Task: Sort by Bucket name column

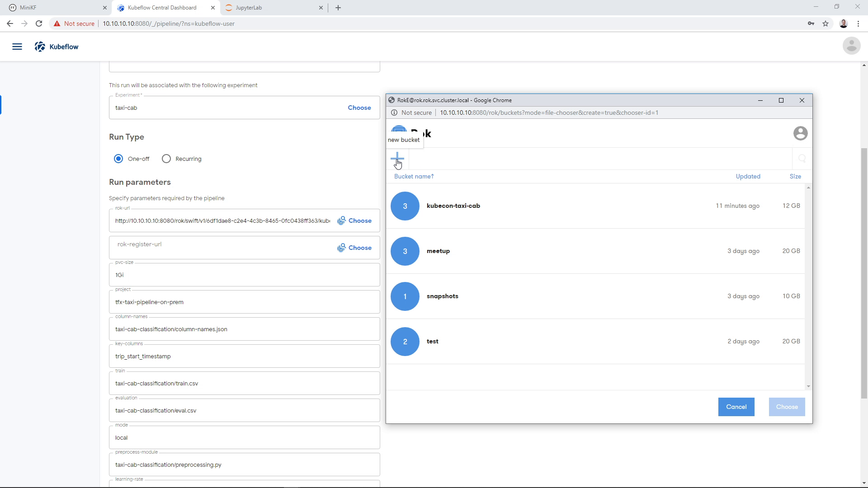Action: pos(414,176)
